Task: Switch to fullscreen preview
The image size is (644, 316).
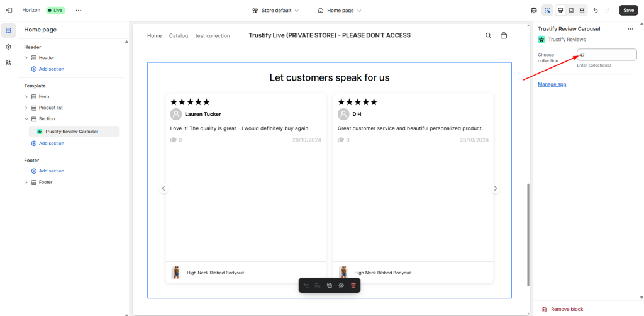Action: click(582, 10)
